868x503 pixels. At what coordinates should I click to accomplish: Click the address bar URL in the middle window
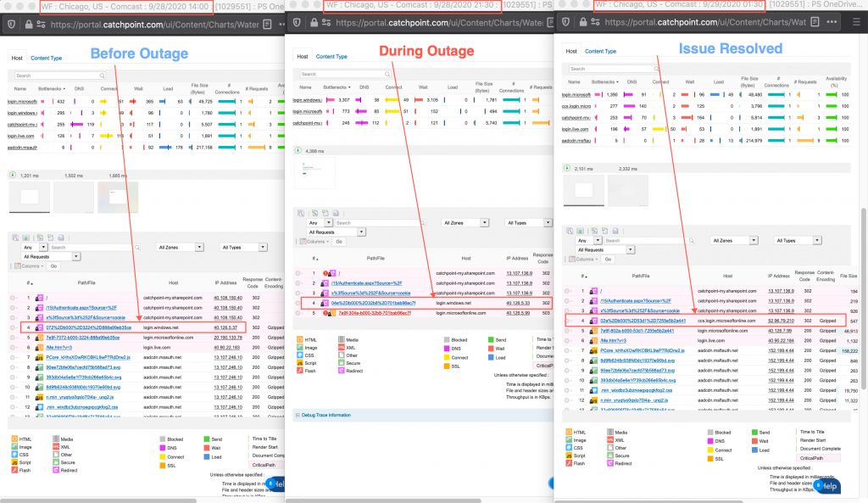[440, 23]
